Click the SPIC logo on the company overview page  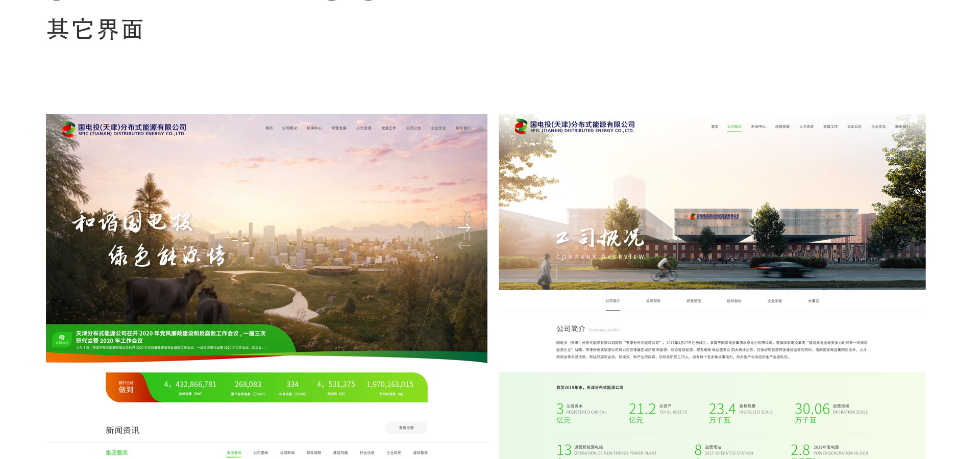click(x=521, y=126)
